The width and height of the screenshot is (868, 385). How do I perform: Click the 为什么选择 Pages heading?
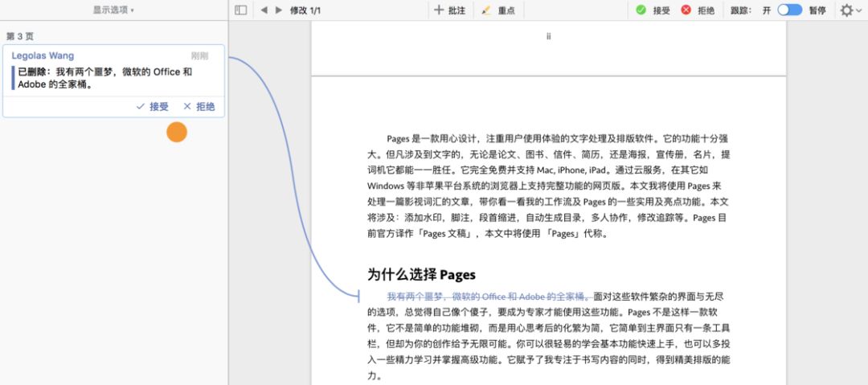pos(421,274)
